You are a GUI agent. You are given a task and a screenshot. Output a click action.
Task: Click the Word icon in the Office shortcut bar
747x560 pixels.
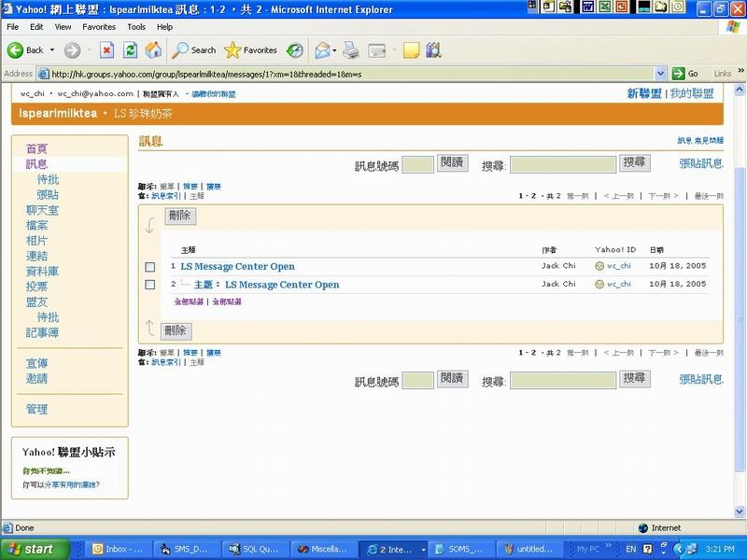(588, 7)
